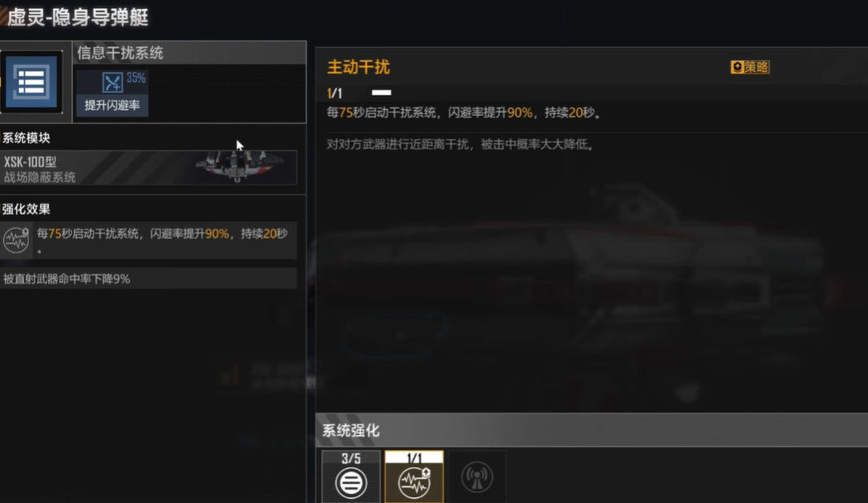Click the white level progress bar

tap(381, 93)
